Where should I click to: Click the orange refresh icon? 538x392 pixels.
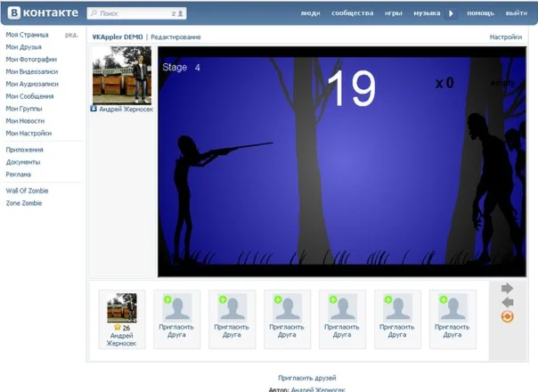[508, 316]
